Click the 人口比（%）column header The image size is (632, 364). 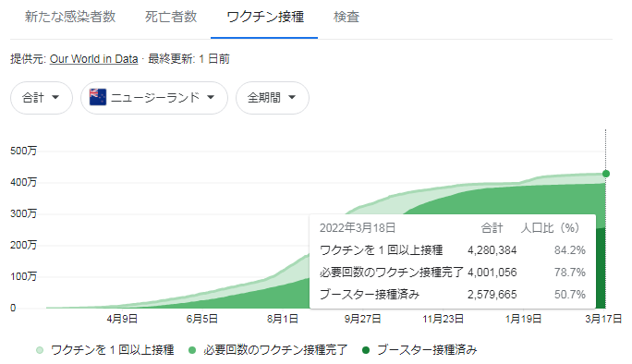tap(550, 228)
